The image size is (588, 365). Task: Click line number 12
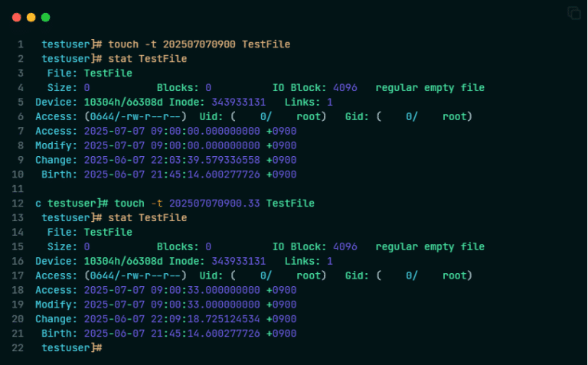pos(18,204)
